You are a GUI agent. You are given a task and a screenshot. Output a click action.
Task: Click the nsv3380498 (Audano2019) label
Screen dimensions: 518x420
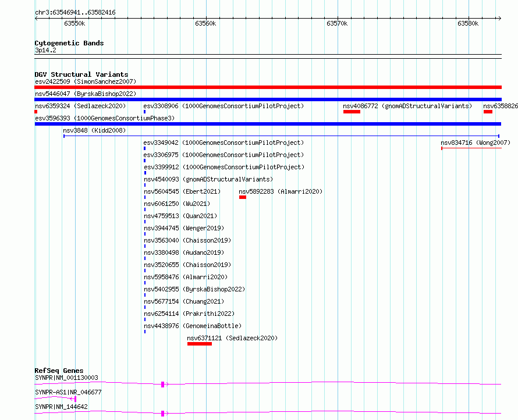[x=184, y=252]
